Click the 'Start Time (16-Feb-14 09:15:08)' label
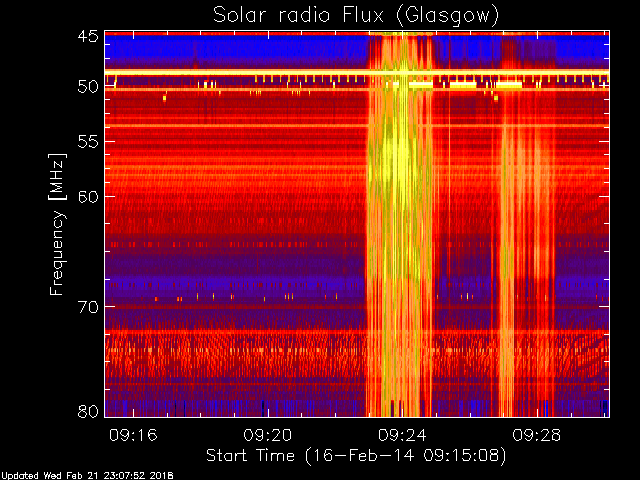Screen dimensions: 640x480 tap(356, 456)
